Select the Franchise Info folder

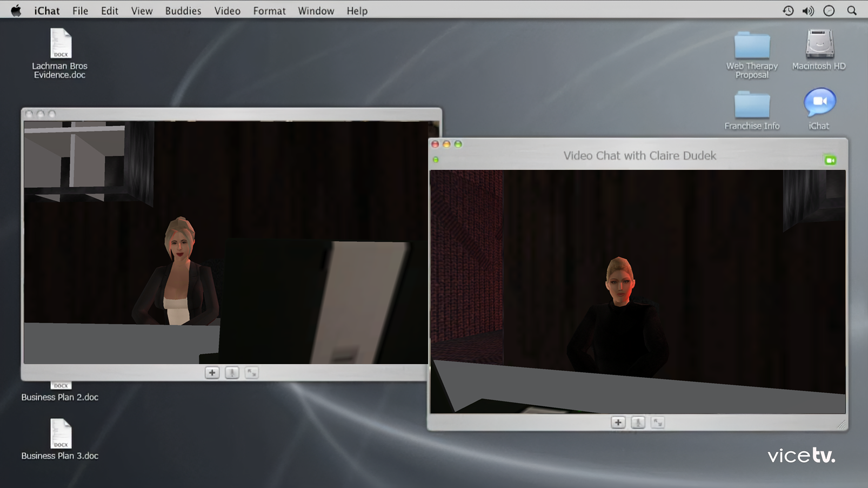(752, 104)
